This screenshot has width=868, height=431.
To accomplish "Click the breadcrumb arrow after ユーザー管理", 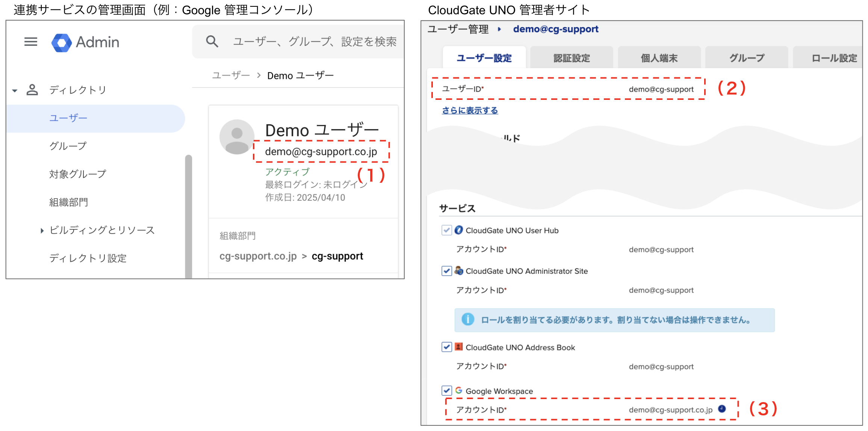I will point(499,29).
